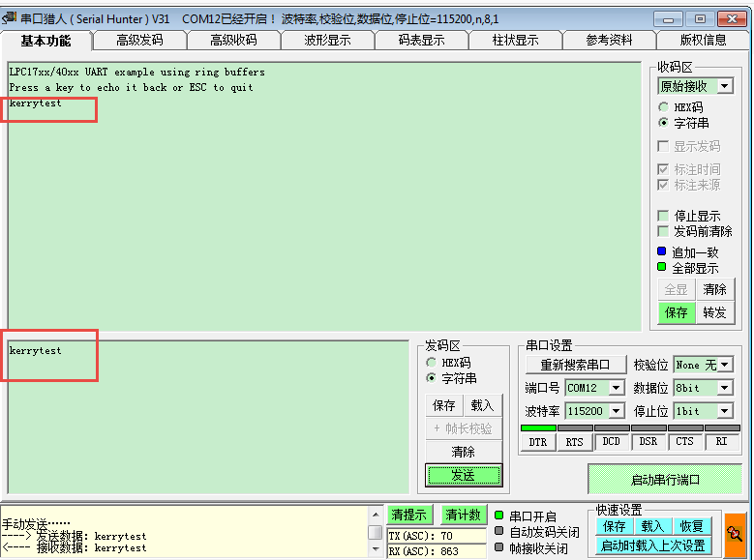Click the orange search tool icon
The height and width of the screenshot is (560, 754).
point(734,533)
